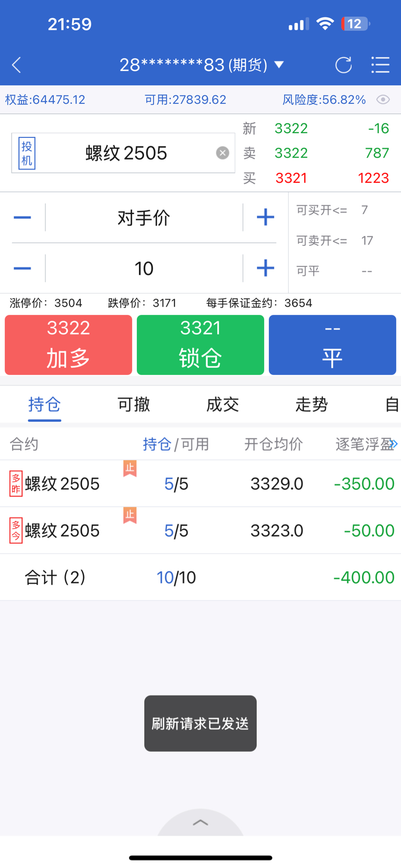
Task: Select 合约 column header
Action: click(24, 444)
